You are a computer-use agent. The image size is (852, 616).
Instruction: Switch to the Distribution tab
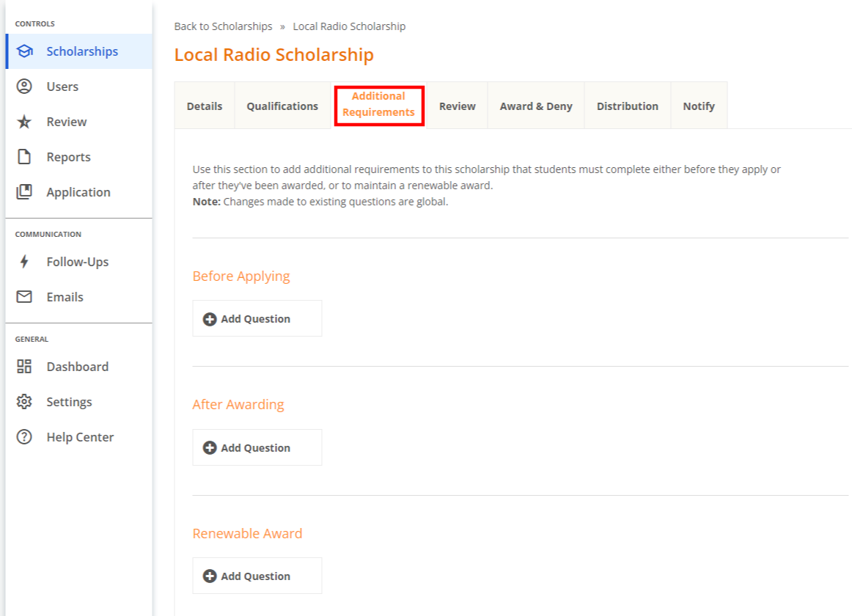click(627, 106)
